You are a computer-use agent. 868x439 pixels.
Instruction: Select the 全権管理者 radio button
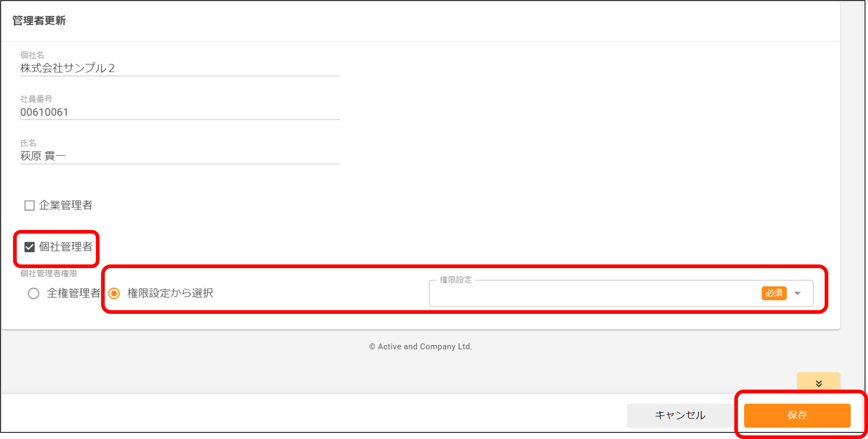[x=33, y=293]
